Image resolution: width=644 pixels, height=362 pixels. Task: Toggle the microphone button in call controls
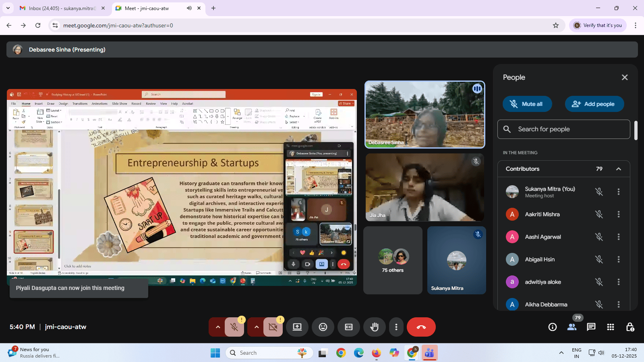234,327
